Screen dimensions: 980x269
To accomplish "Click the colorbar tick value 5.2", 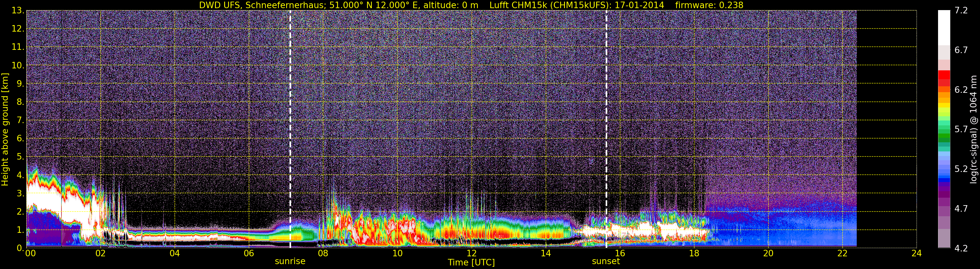I will [961, 169].
